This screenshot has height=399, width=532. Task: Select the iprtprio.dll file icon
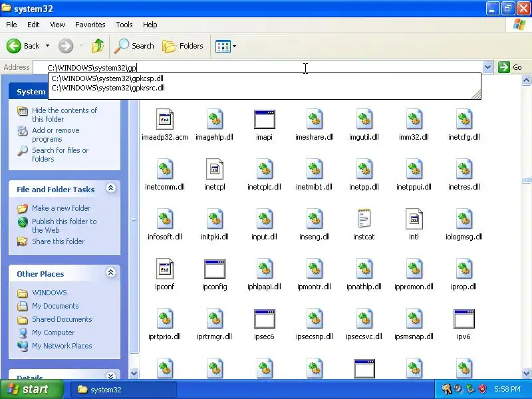[x=164, y=319]
